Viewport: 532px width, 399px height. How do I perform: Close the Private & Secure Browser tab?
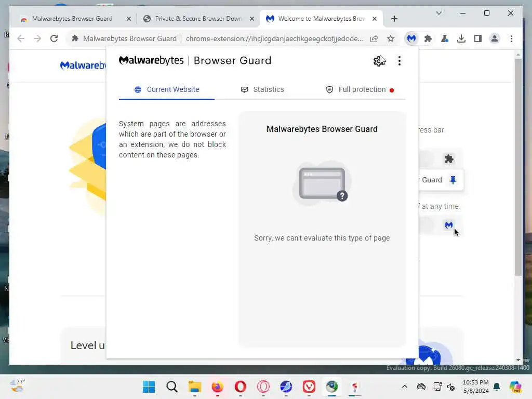click(252, 19)
